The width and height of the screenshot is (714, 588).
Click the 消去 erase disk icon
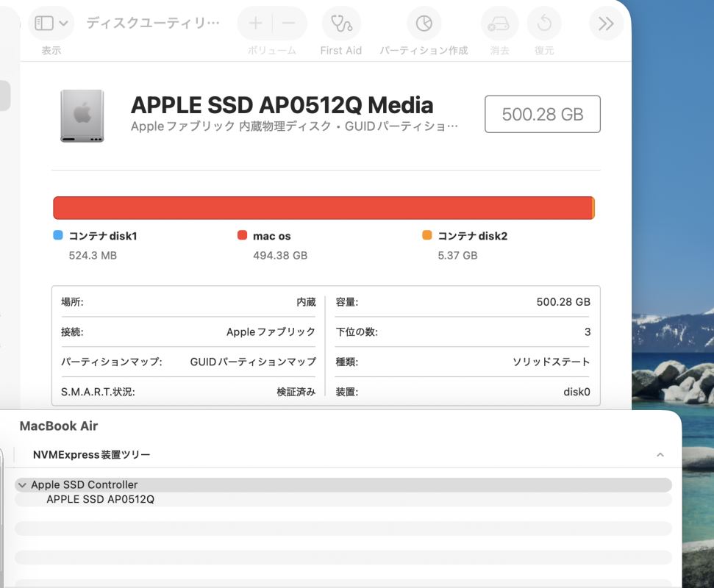point(499,24)
